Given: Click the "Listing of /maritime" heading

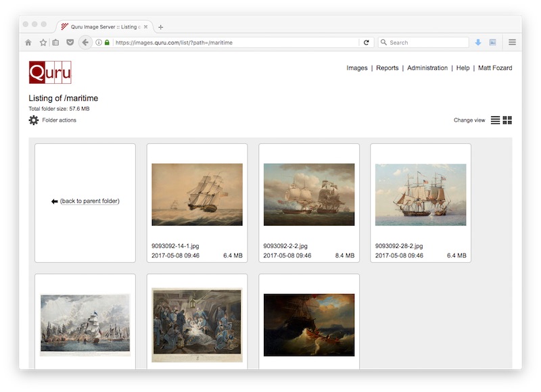Looking at the screenshot, I should [x=63, y=98].
